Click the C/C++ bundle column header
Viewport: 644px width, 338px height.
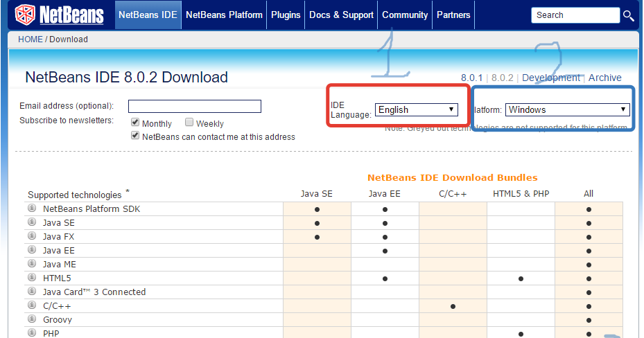(453, 194)
